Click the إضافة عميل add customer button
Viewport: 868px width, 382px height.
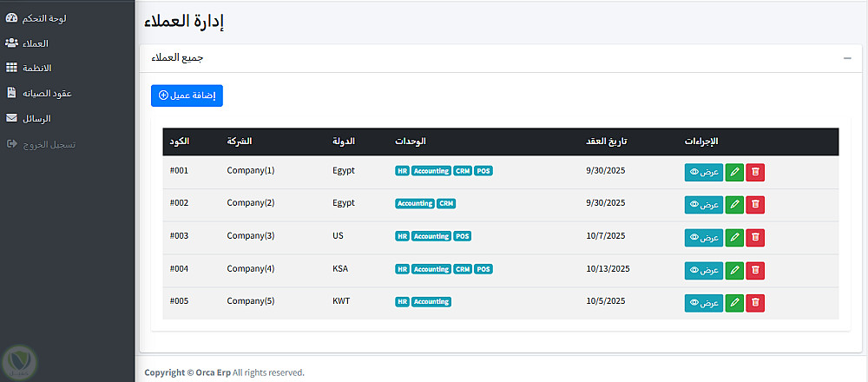tap(187, 95)
